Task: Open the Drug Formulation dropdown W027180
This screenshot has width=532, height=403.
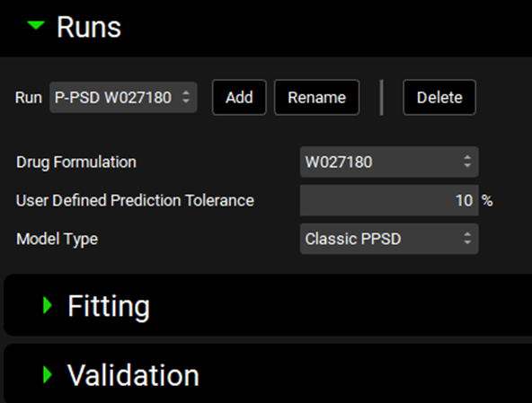Action: pyautogui.click(x=389, y=162)
